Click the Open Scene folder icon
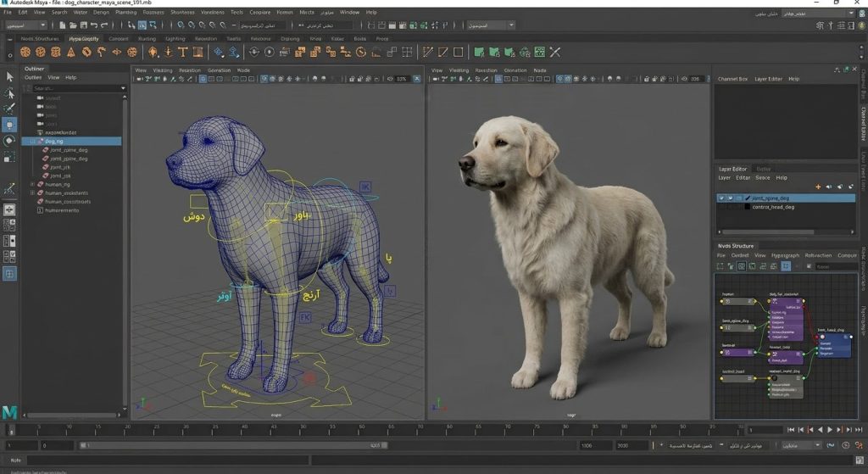Image resolution: width=868 pixels, height=474 pixels. 73,25
